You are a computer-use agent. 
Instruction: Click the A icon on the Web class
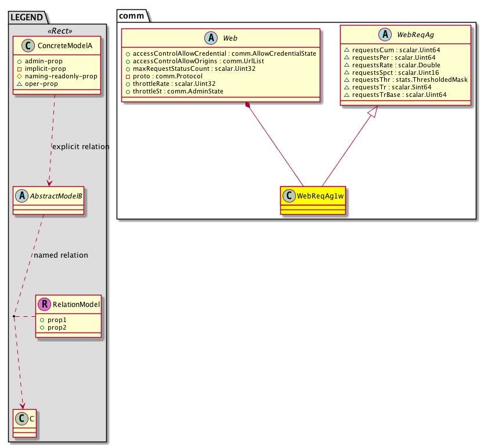[212, 38]
